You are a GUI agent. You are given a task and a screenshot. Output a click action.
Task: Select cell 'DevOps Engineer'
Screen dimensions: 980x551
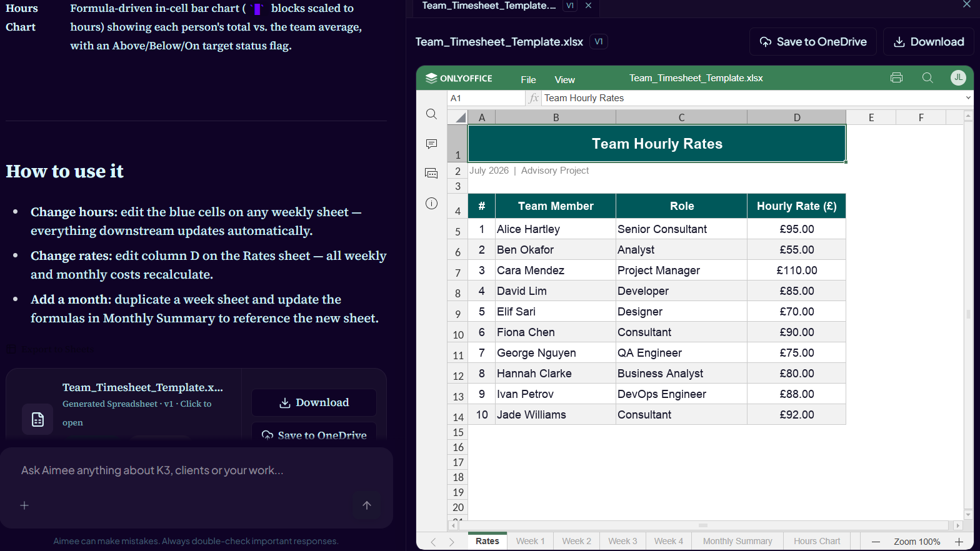[681, 394]
